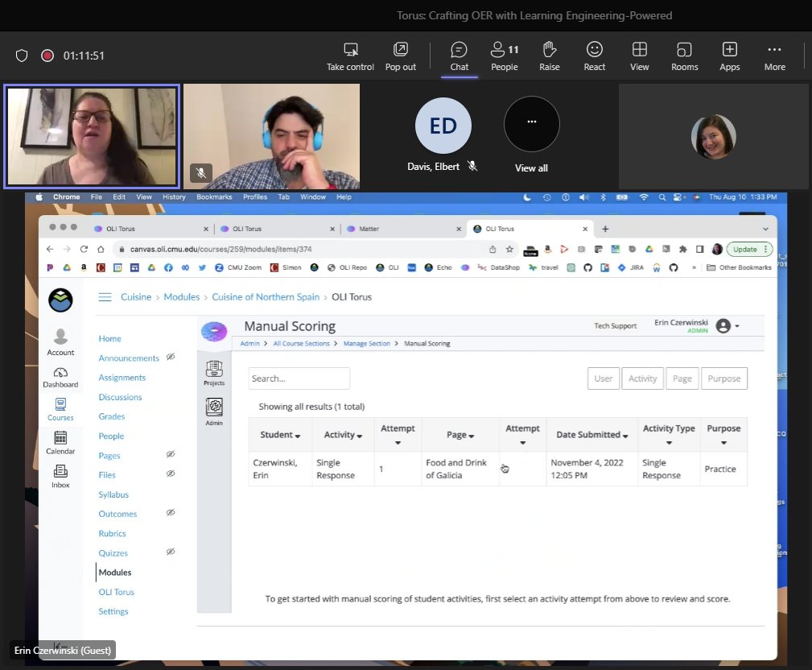Go to Chrome home page icon
The width and height of the screenshot is (812, 670).
[x=101, y=250]
